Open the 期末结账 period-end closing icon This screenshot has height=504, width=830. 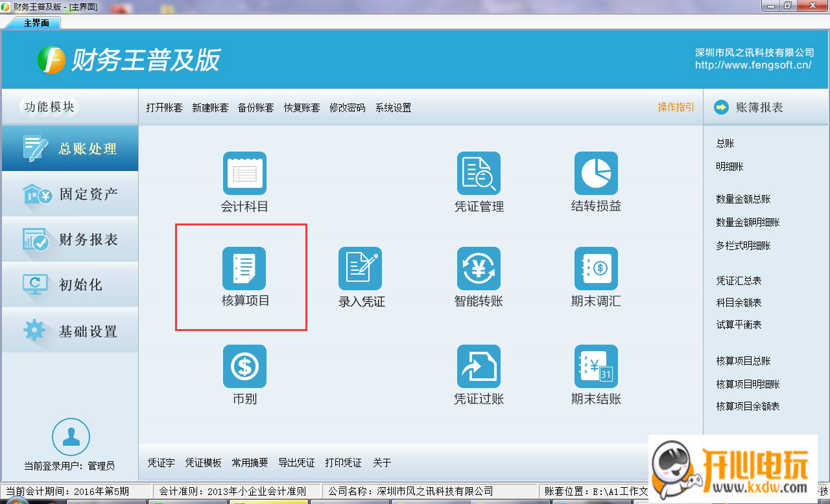point(596,365)
